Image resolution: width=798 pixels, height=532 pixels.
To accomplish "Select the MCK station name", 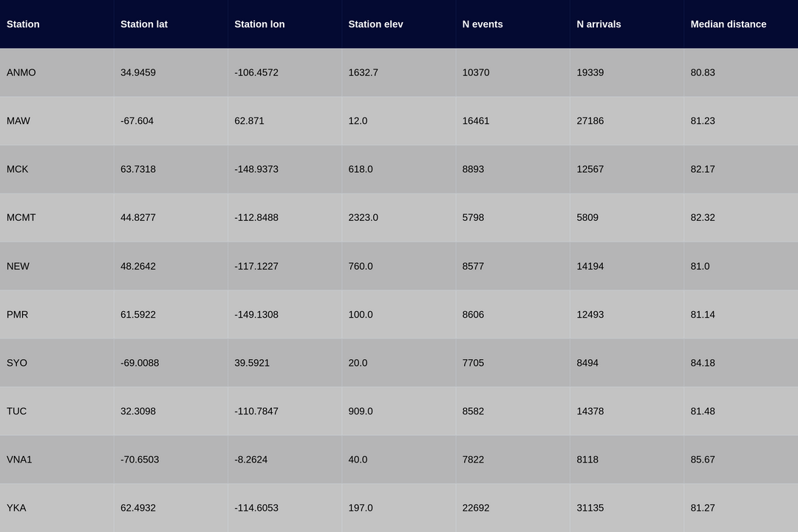I will coord(18,169).
